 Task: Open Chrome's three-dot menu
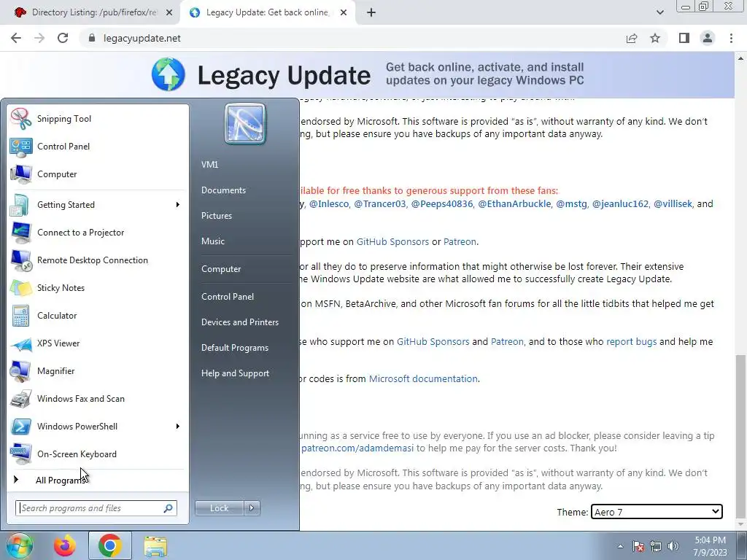(x=731, y=38)
